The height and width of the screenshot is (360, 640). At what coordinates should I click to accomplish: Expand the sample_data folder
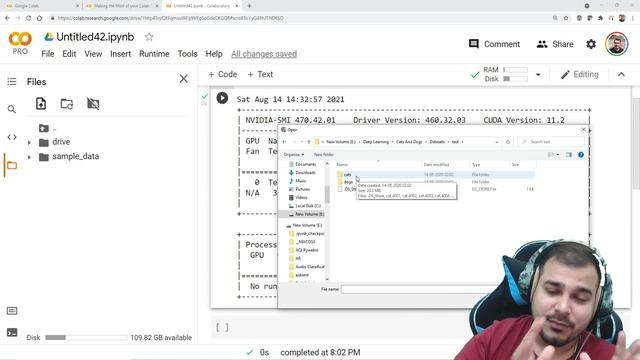coord(29,157)
